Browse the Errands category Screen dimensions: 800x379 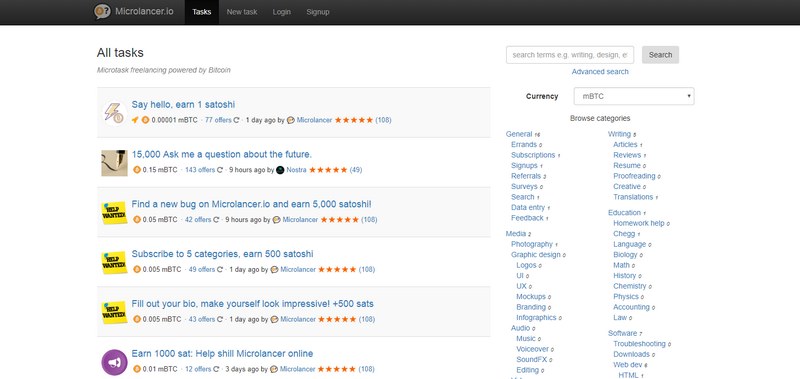click(x=524, y=145)
